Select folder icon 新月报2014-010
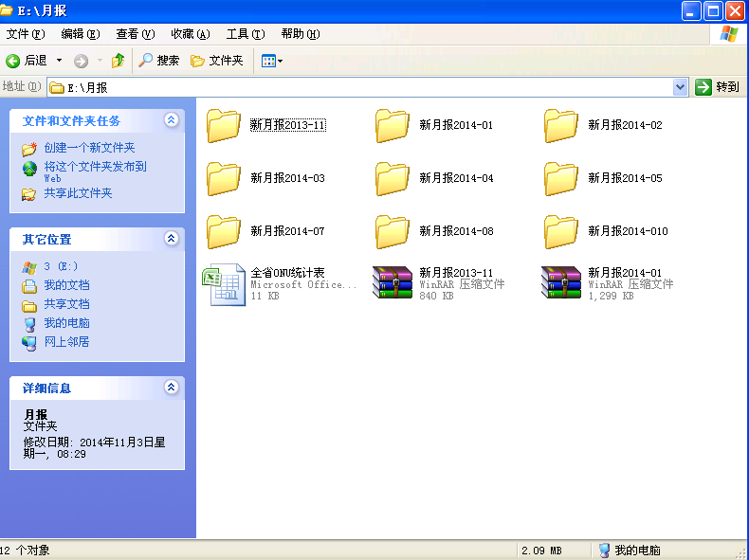Image resolution: width=749 pixels, height=560 pixels. 560,231
